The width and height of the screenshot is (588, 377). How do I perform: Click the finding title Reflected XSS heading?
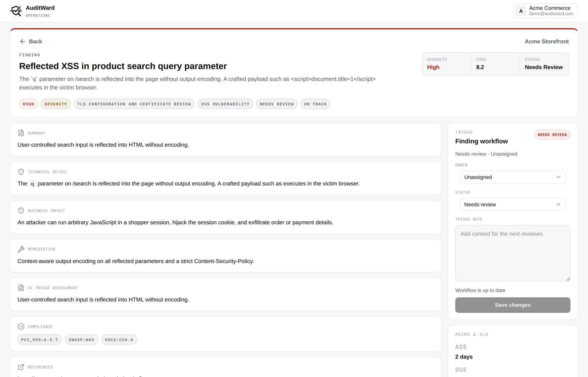click(x=123, y=66)
